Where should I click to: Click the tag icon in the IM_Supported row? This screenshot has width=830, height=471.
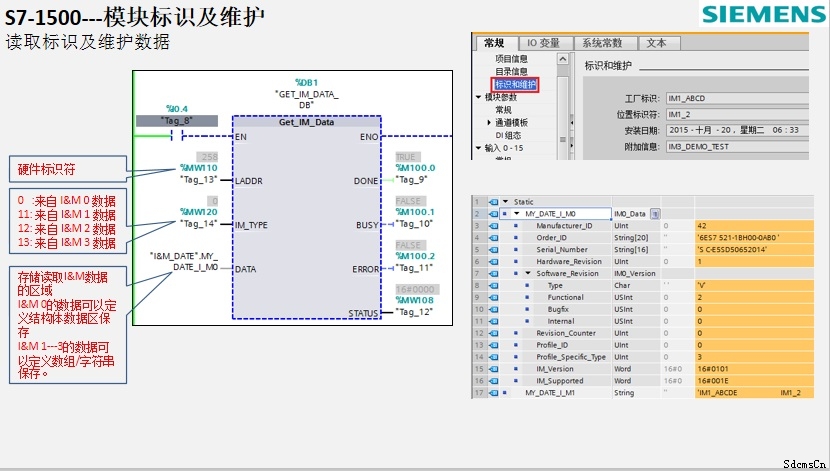click(x=493, y=381)
